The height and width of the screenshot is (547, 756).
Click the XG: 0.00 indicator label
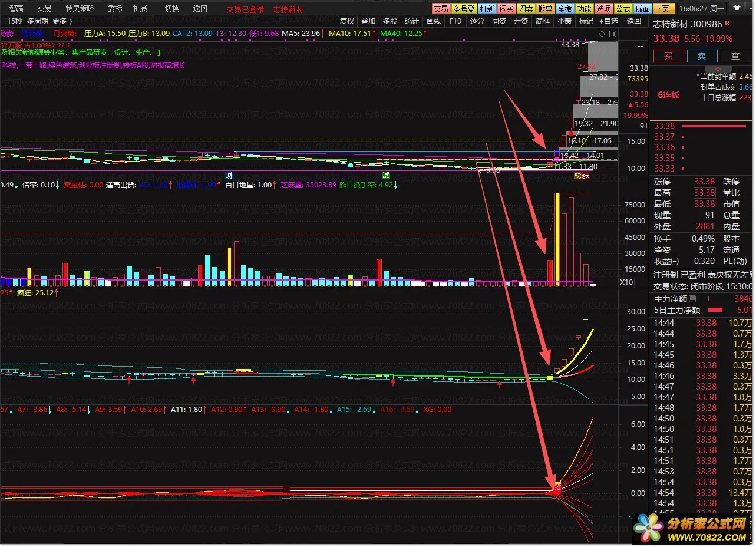coord(438,409)
